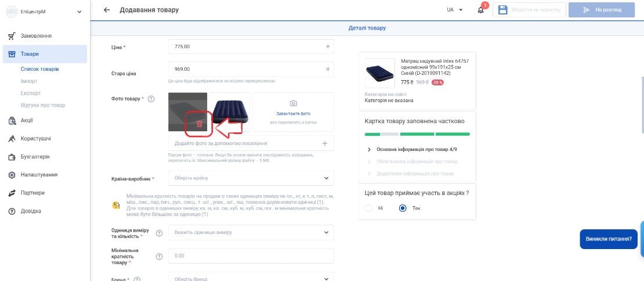Click the ЕпіцентрМ logo avatar

pos(11,12)
